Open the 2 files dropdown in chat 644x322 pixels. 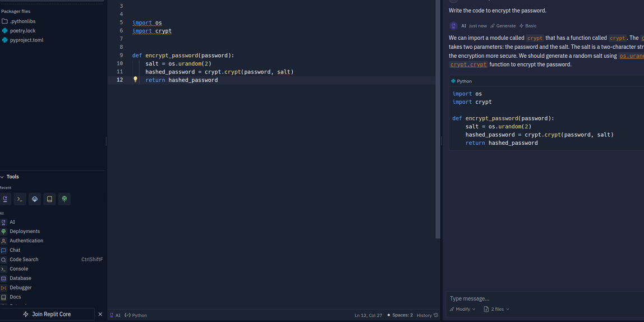(496, 309)
